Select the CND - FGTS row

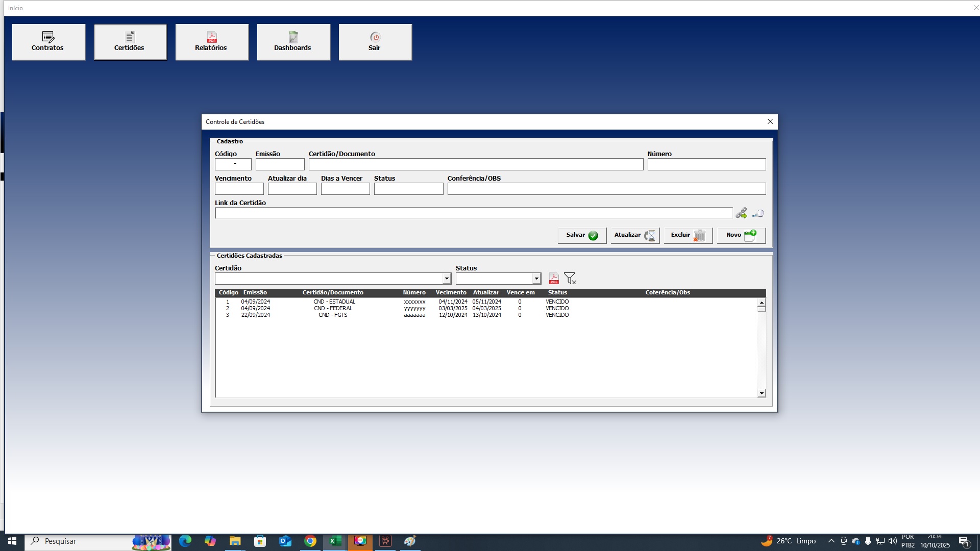pyautogui.click(x=486, y=315)
